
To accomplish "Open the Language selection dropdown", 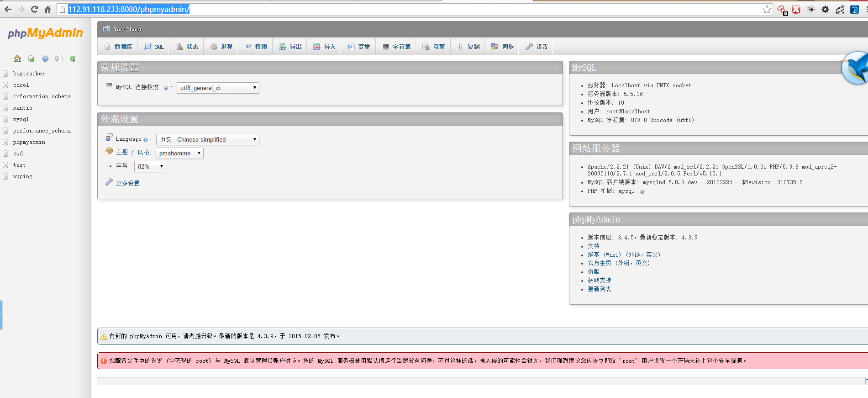I will [x=208, y=139].
